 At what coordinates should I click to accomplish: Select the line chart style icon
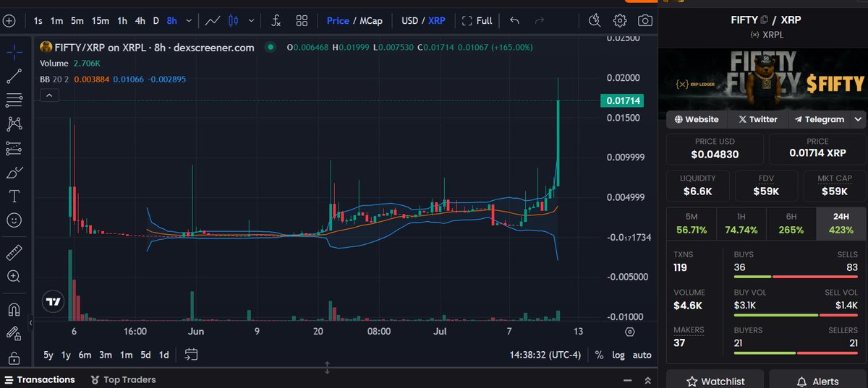[x=212, y=21]
